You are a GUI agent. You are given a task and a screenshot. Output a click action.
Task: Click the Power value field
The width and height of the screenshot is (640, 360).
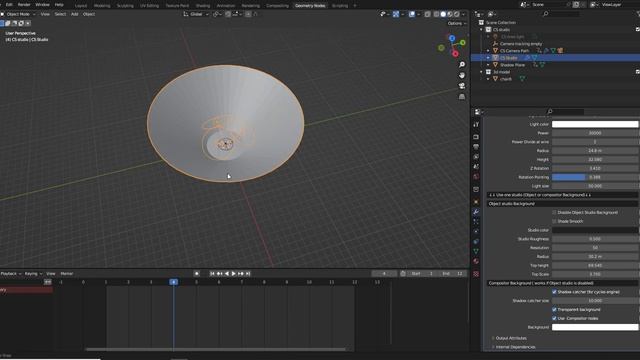[595, 133]
